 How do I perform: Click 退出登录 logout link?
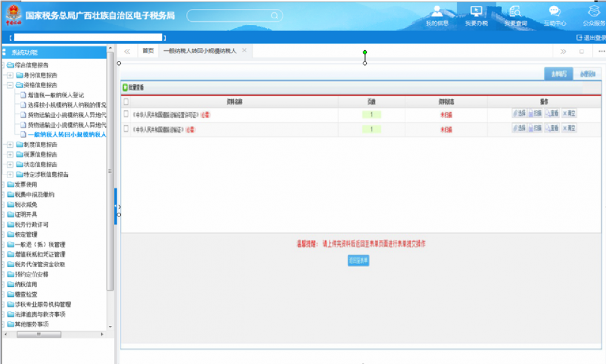coord(590,38)
